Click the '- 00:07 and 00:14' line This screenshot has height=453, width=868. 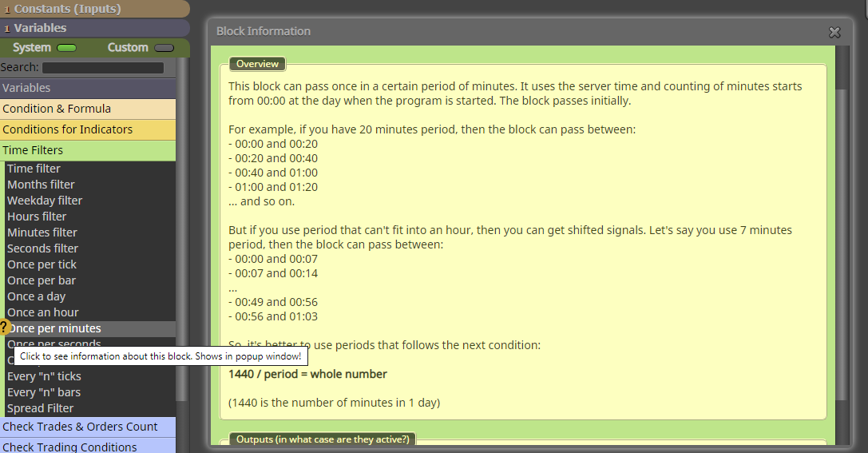(x=273, y=273)
